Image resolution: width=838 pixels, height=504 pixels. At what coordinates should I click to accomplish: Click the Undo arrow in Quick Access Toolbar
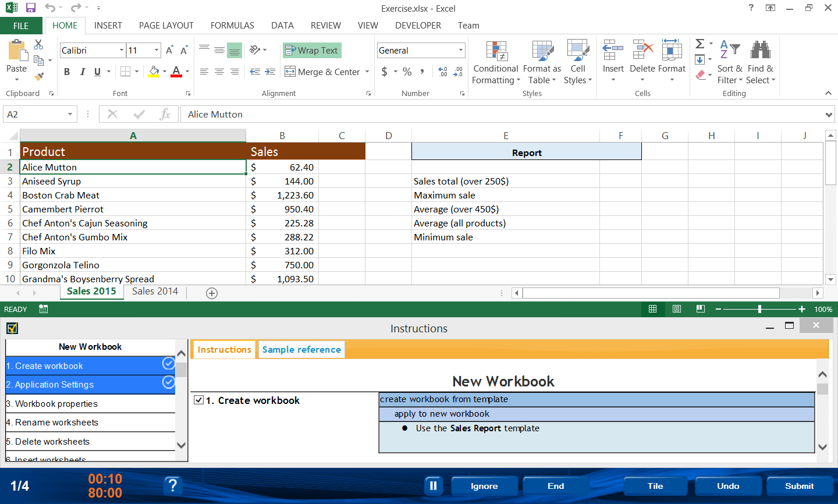point(50,8)
